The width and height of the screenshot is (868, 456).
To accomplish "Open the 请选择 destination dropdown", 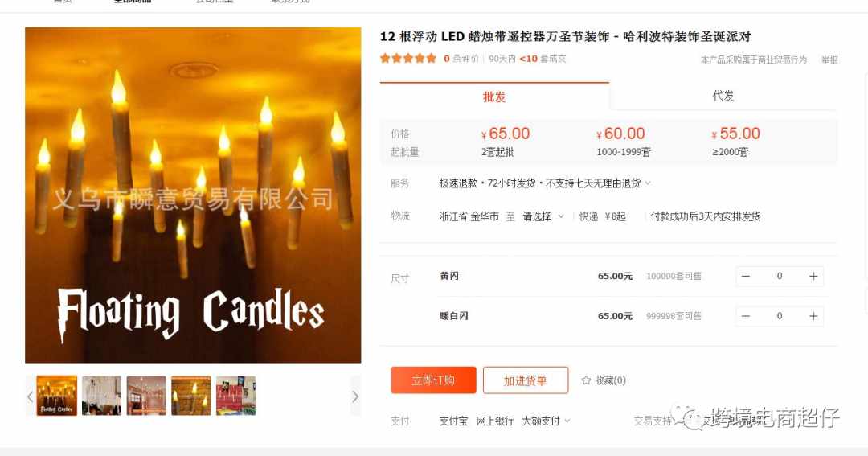I will 543,216.
